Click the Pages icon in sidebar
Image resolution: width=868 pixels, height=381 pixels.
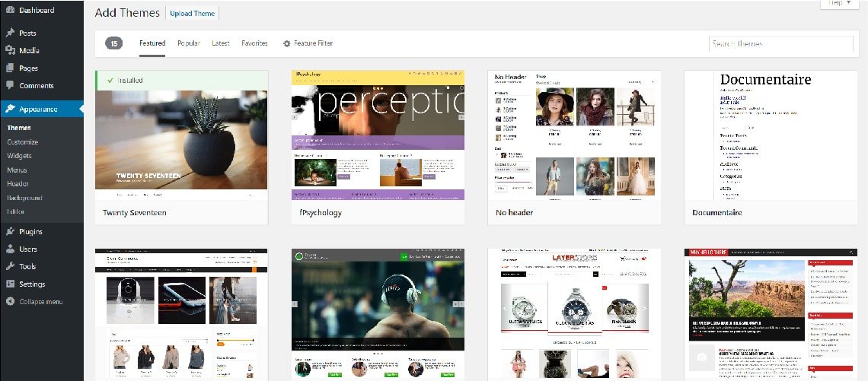(10, 68)
